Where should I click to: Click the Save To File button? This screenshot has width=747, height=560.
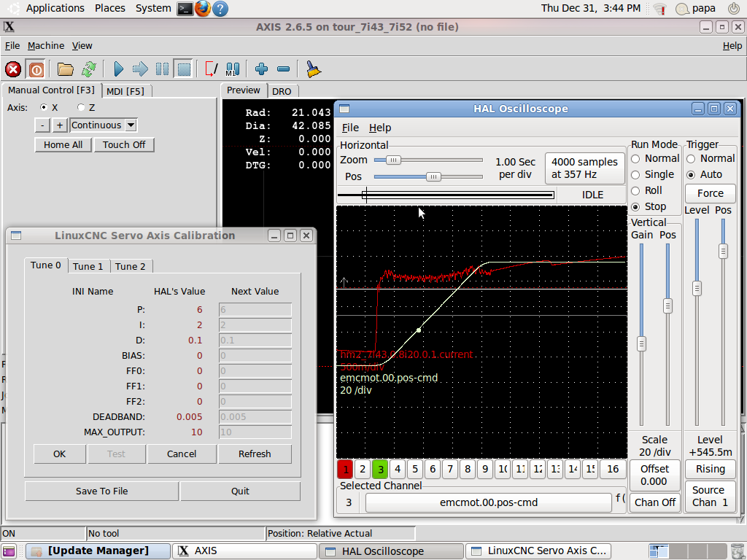click(101, 491)
